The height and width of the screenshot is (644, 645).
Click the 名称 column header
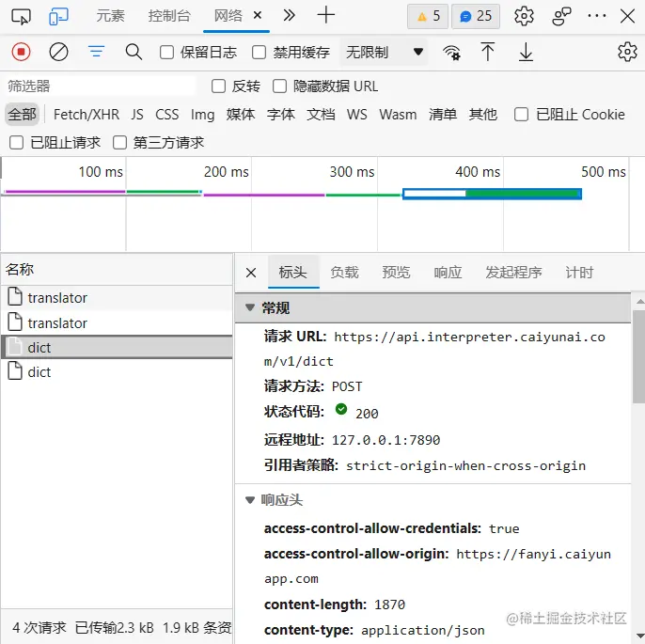(117, 270)
